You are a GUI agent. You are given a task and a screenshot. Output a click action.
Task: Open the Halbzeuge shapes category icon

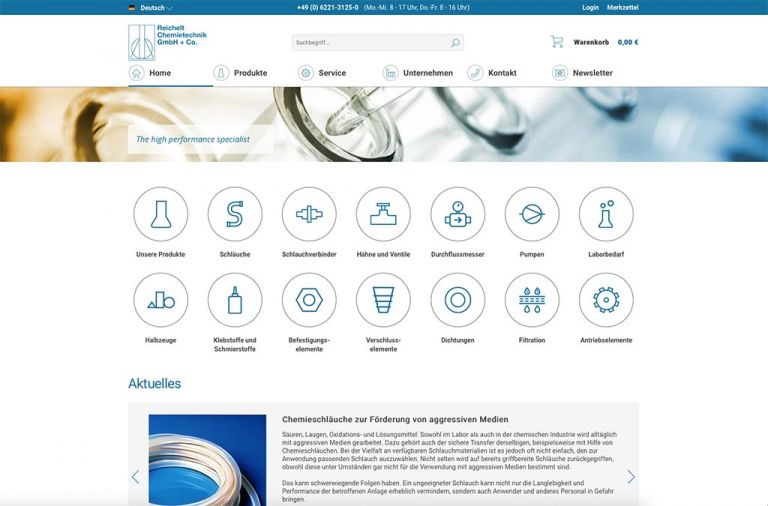(x=161, y=300)
